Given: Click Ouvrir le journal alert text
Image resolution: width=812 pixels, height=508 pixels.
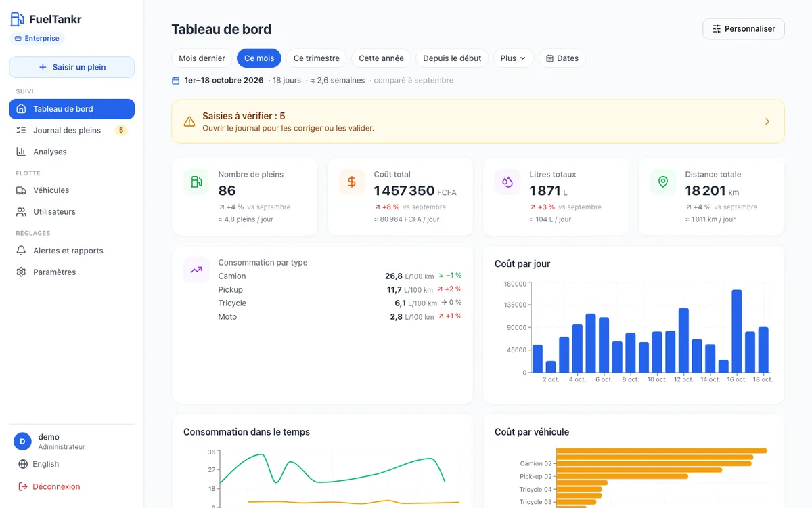Looking at the screenshot, I should (288, 128).
